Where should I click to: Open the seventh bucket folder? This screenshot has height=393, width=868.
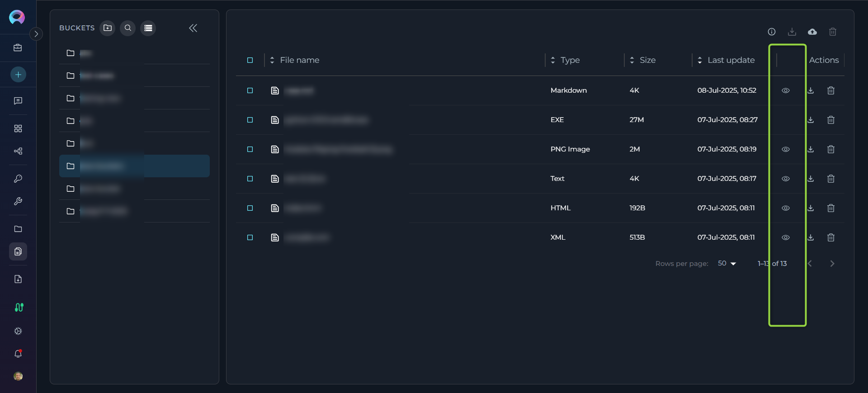coord(134,189)
